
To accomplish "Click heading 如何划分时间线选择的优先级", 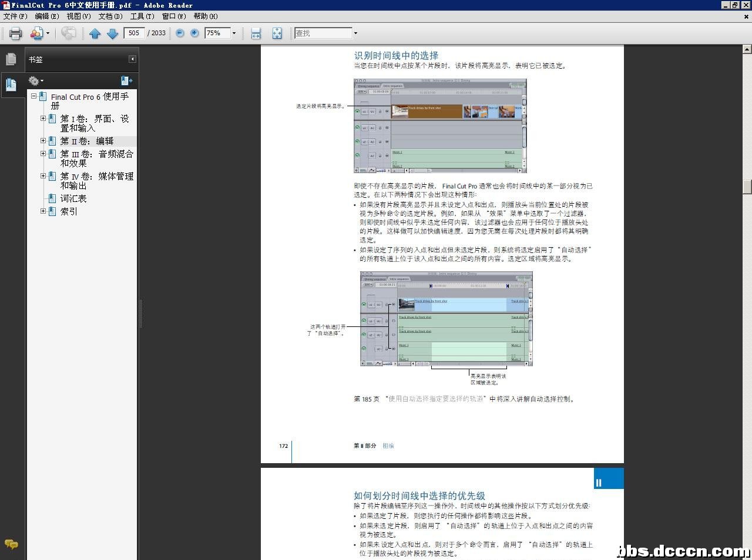I will [419, 496].
